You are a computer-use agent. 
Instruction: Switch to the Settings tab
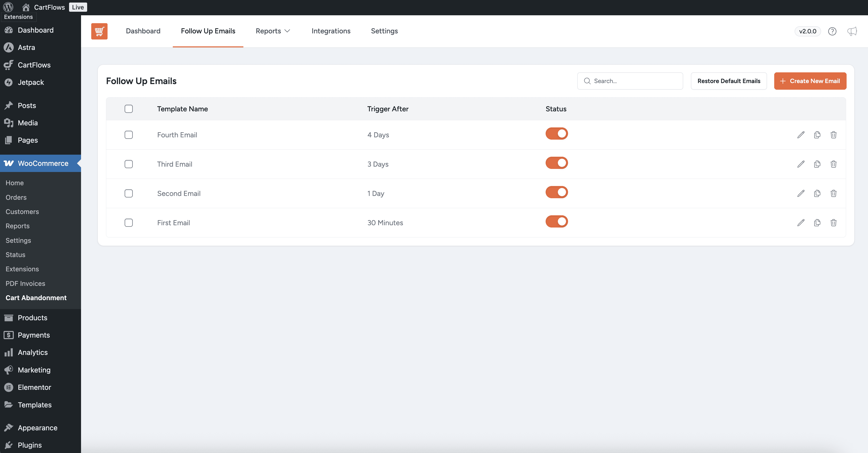click(384, 31)
